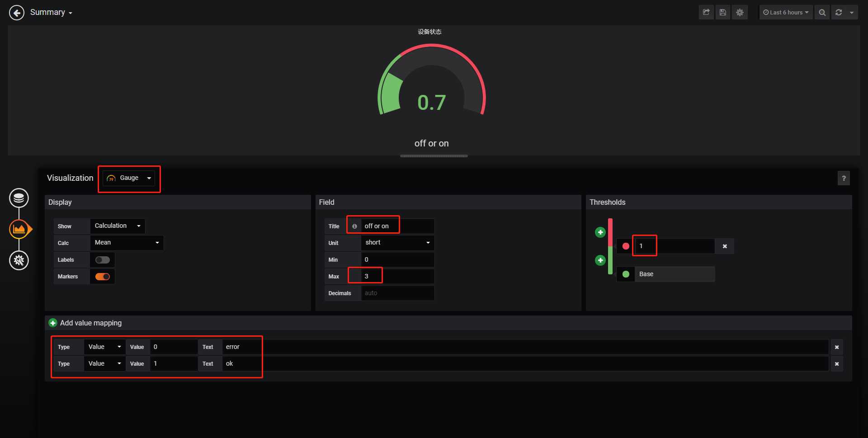Click the upper add threshold plus icon
This screenshot has height=438, width=868.
click(x=600, y=232)
